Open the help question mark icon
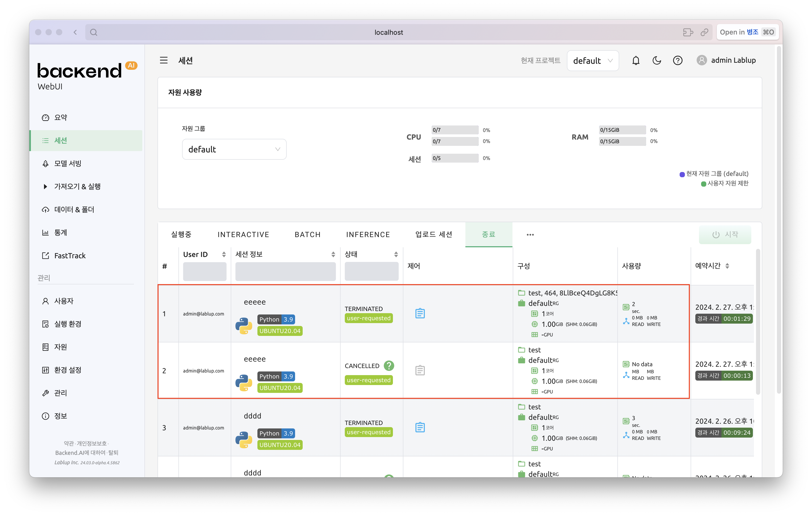The height and width of the screenshot is (516, 812). point(678,60)
